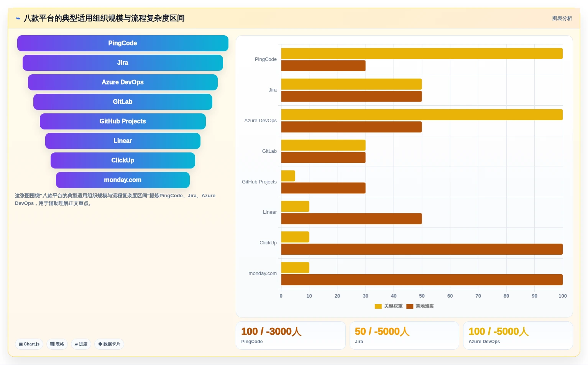Select the Linear funnel bar
Viewport: 588px width, 365px height.
click(123, 141)
